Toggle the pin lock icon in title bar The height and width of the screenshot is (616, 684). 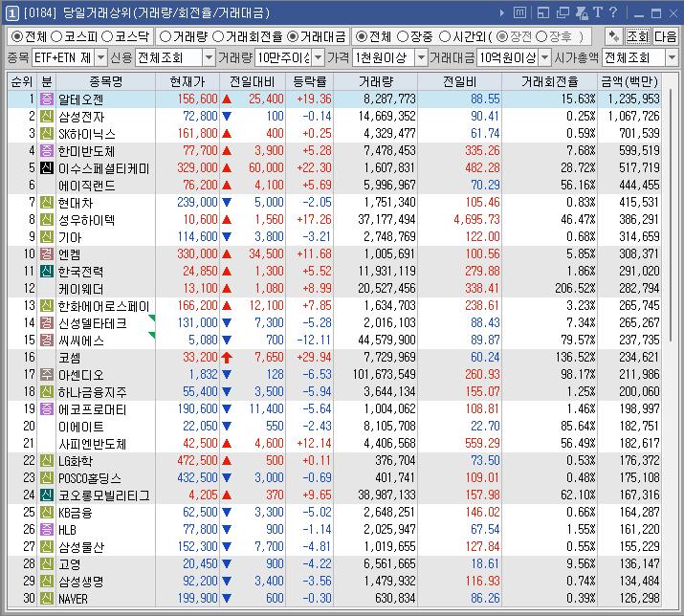(x=582, y=13)
